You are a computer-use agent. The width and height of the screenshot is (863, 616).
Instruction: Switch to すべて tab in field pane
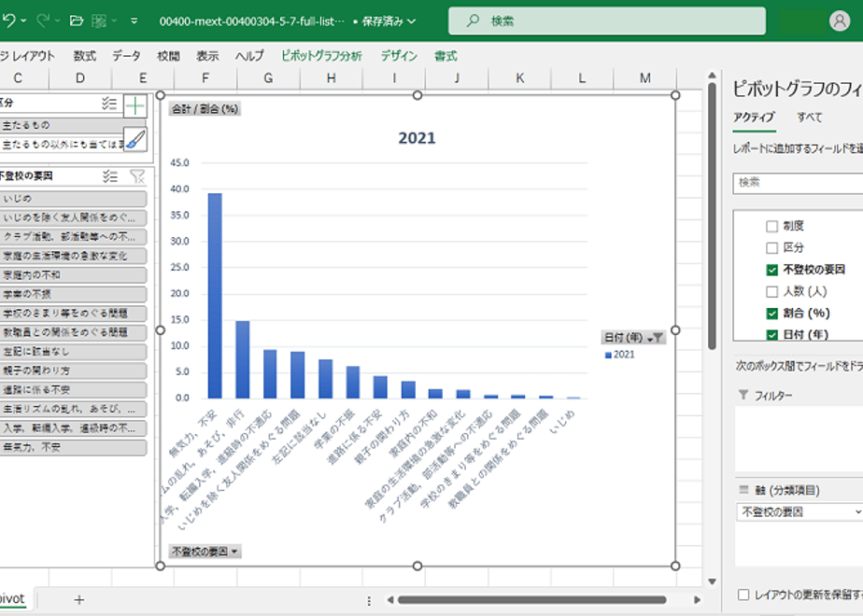pyautogui.click(x=809, y=118)
